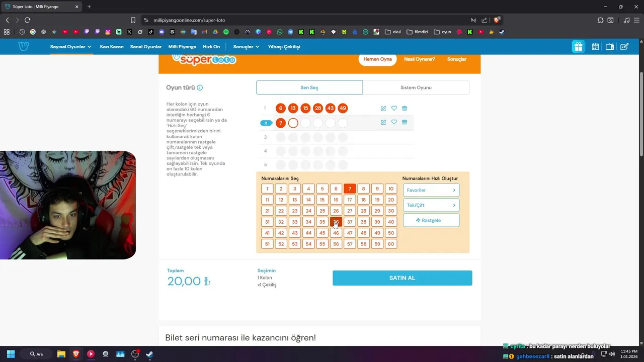Open the Sanal Oyunlar menu item

(x=146, y=47)
